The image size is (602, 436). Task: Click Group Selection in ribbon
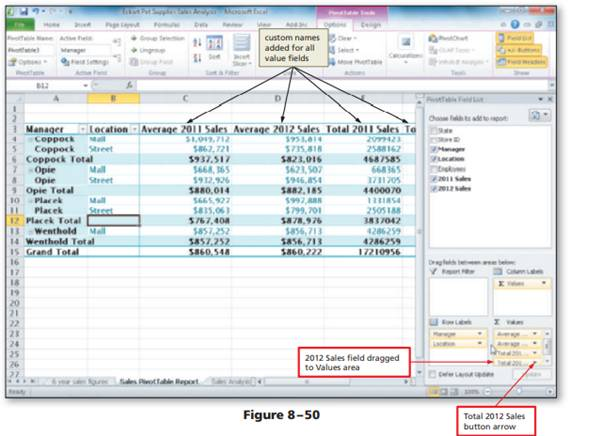click(x=156, y=40)
